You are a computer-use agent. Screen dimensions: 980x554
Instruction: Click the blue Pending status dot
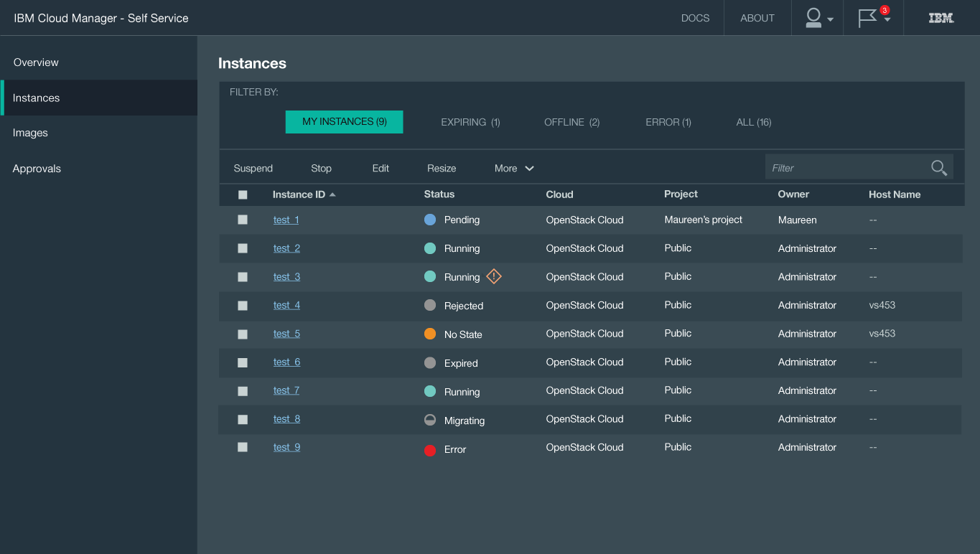click(430, 220)
